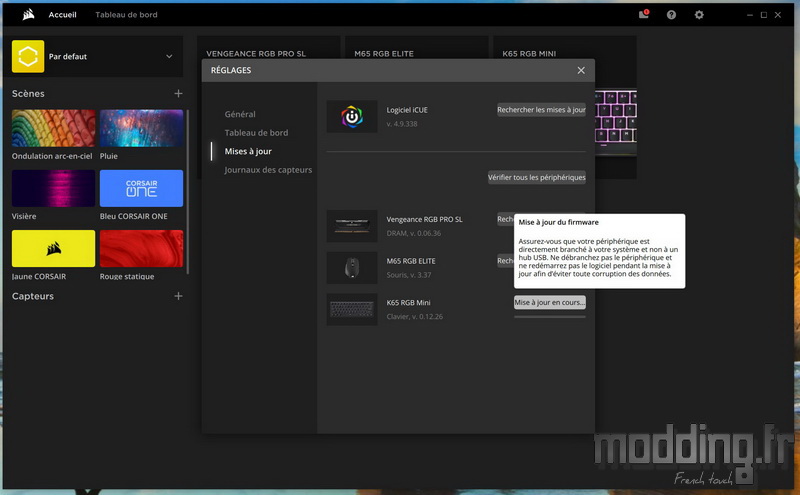Open the settings gear icon
The height and width of the screenshot is (495, 800).
click(699, 15)
